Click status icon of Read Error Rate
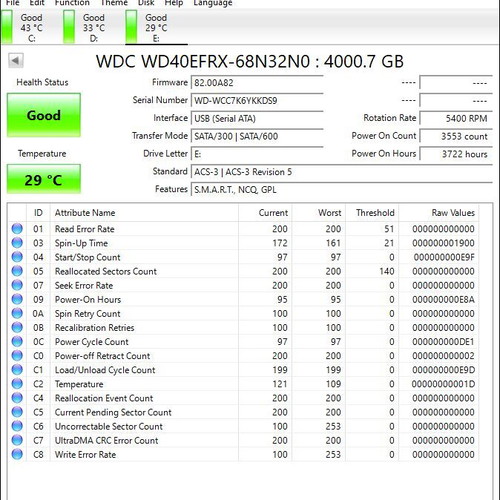This screenshot has width=500, height=500. [x=17, y=229]
